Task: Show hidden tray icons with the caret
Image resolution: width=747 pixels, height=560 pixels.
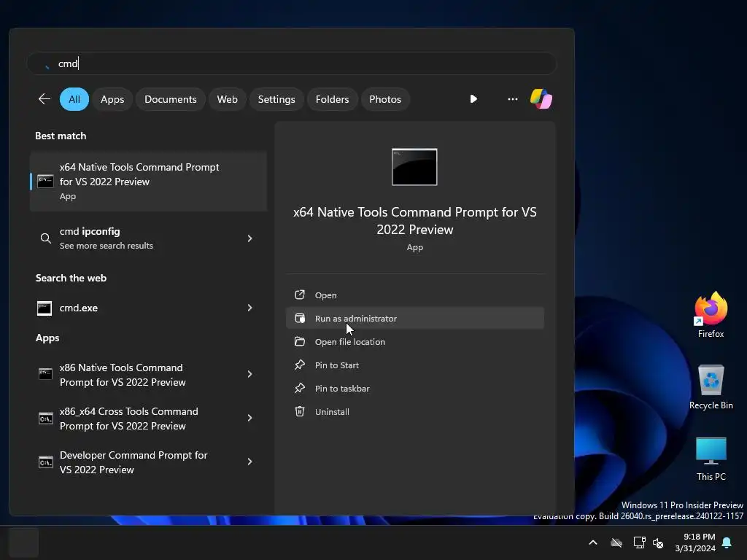Action: click(593, 542)
